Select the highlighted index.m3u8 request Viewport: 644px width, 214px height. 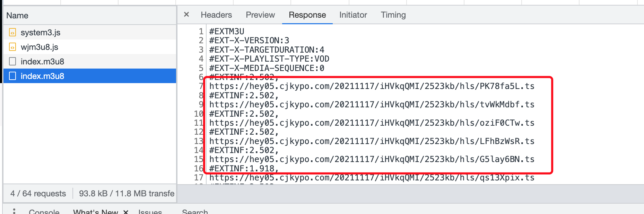point(90,76)
